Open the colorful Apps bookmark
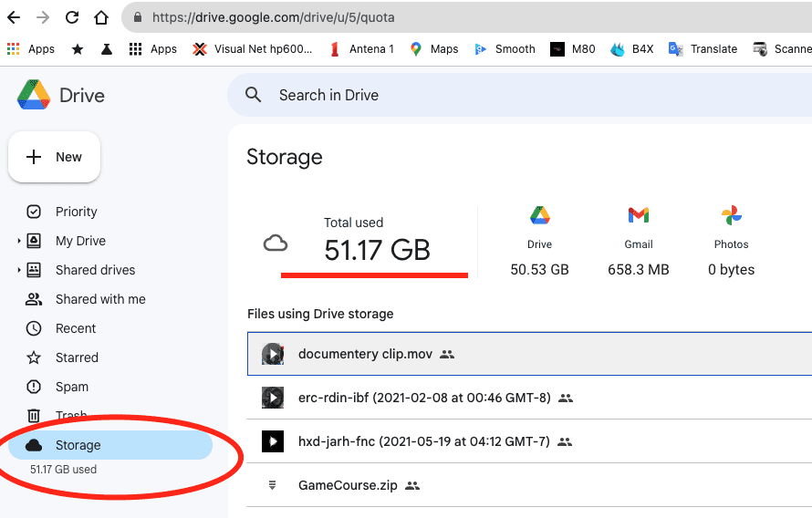Screen dimensions: 812x518 [30, 48]
